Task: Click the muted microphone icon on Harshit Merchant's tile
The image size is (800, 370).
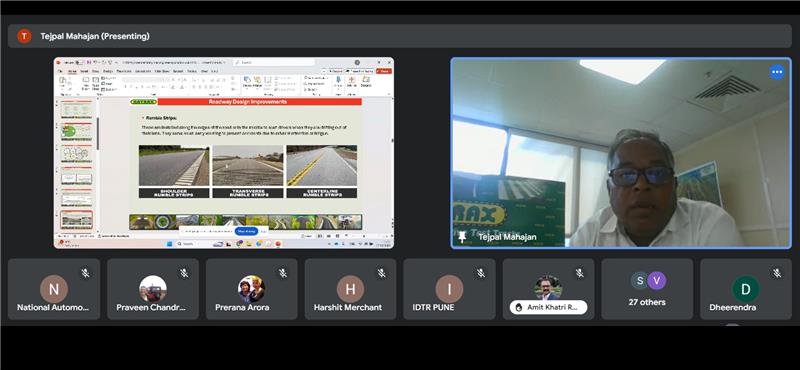Action: (x=382, y=274)
